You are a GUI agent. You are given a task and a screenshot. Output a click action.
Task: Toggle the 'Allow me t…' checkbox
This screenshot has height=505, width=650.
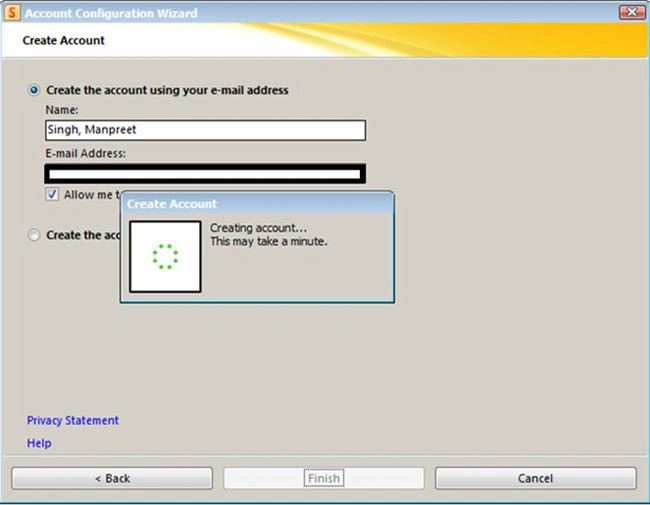pos(52,194)
